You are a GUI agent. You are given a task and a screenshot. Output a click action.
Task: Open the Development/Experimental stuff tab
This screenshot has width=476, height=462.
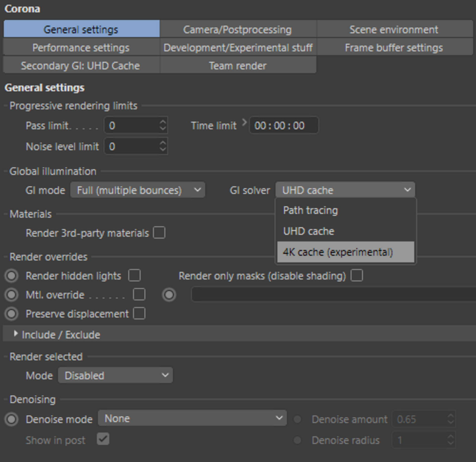coord(238,47)
